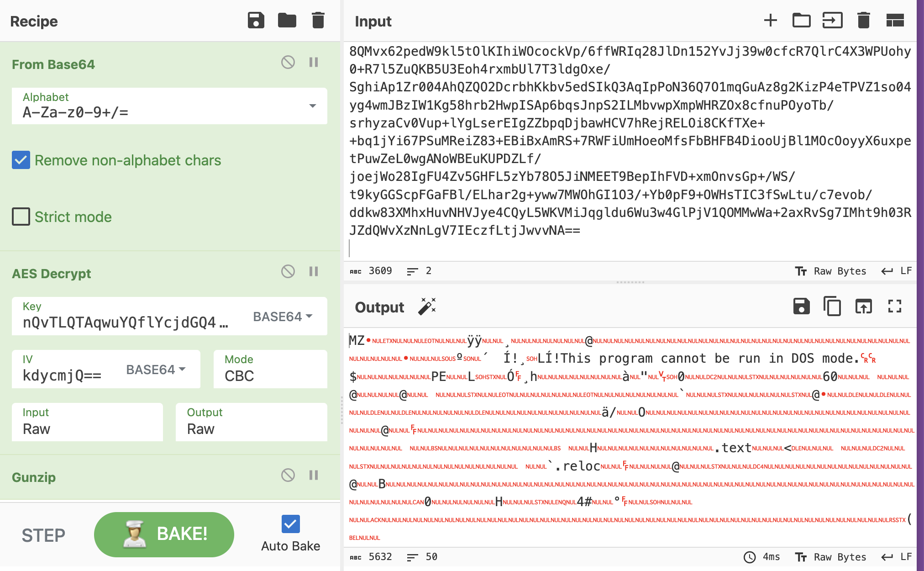Disable the From Base64 operation

point(288,62)
